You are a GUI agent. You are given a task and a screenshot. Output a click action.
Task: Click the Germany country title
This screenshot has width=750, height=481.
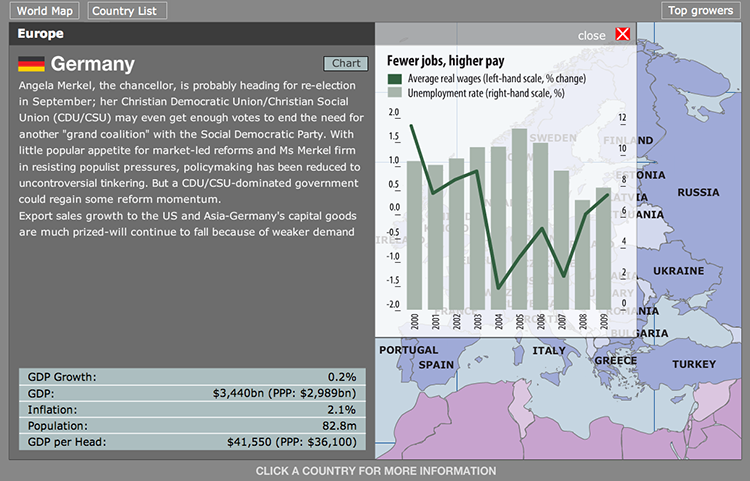pyautogui.click(x=93, y=64)
